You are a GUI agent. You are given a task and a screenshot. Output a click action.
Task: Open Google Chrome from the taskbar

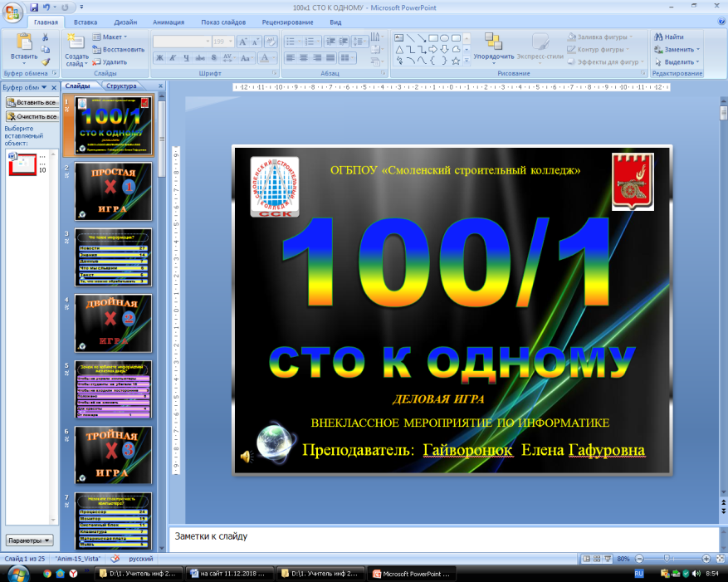[46, 573]
